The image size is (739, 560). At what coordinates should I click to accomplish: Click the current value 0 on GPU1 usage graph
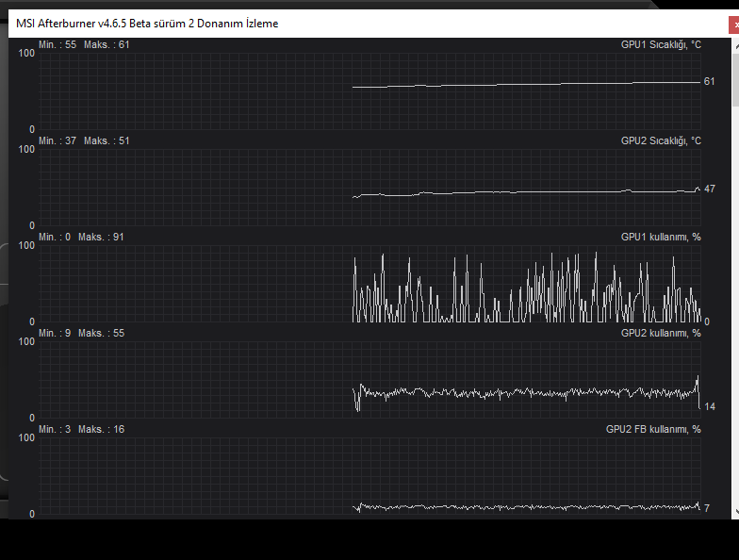coord(707,321)
